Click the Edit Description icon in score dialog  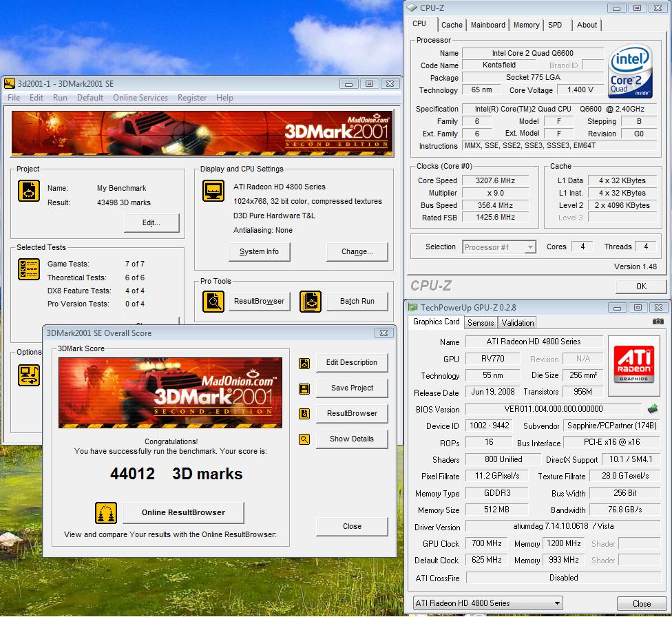(304, 363)
